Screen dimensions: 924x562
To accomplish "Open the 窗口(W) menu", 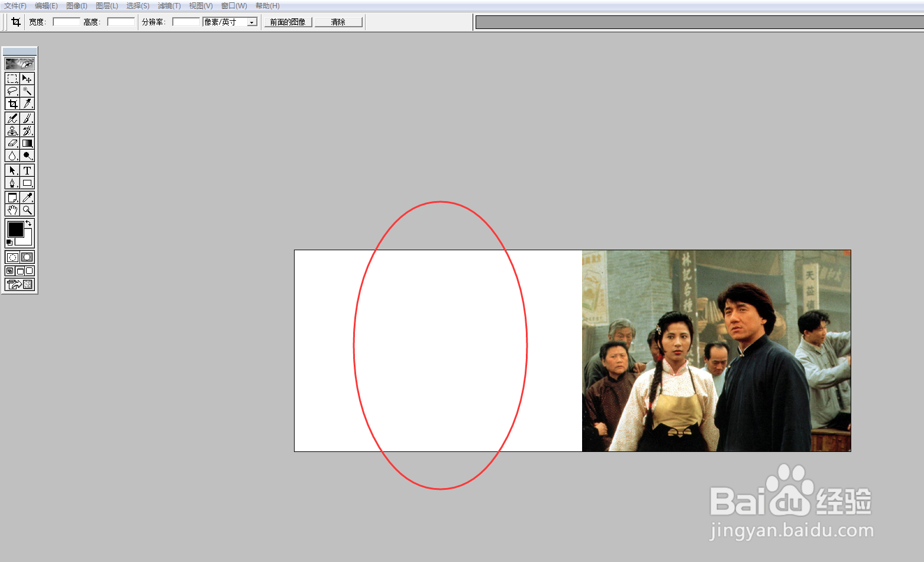I will tap(234, 6).
